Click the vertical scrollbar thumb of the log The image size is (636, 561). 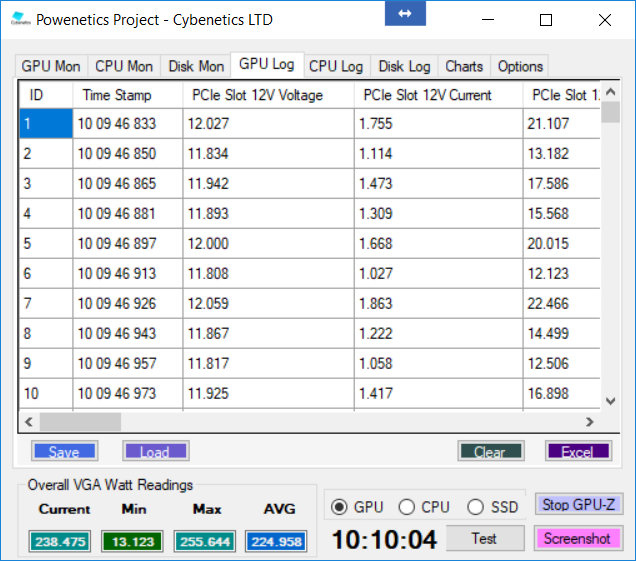(x=610, y=112)
